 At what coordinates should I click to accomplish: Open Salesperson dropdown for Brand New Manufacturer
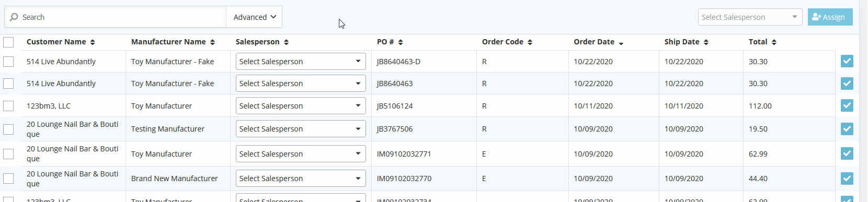tap(301, 179)
